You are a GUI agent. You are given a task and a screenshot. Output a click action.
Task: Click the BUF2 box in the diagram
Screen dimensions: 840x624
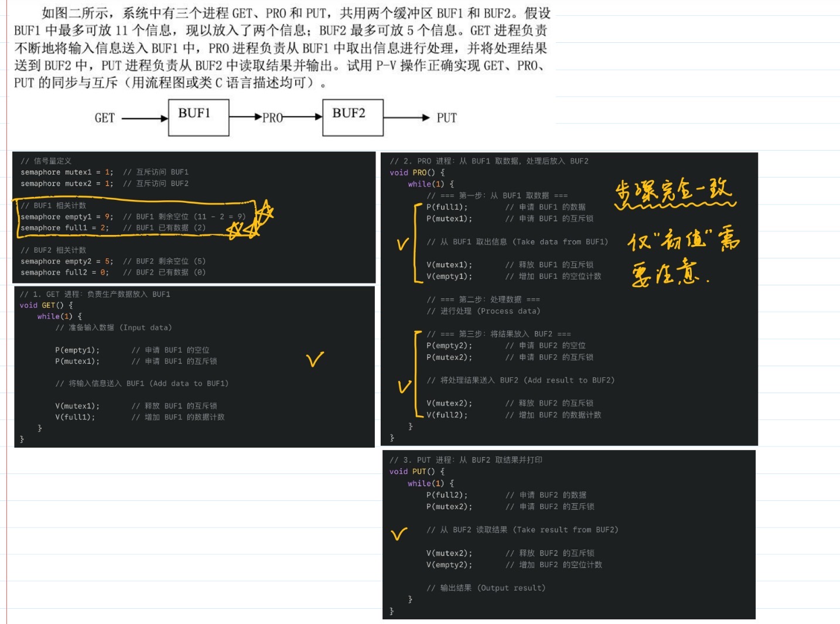click(353, 117)
